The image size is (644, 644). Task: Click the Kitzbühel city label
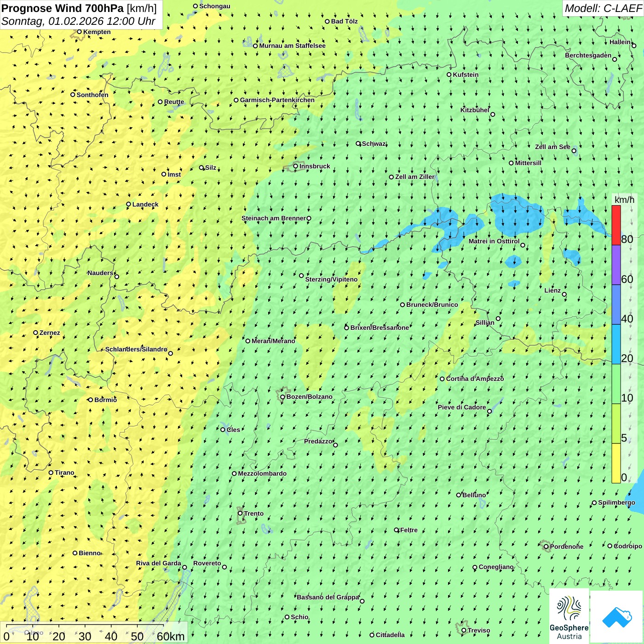tap(475, 110)
